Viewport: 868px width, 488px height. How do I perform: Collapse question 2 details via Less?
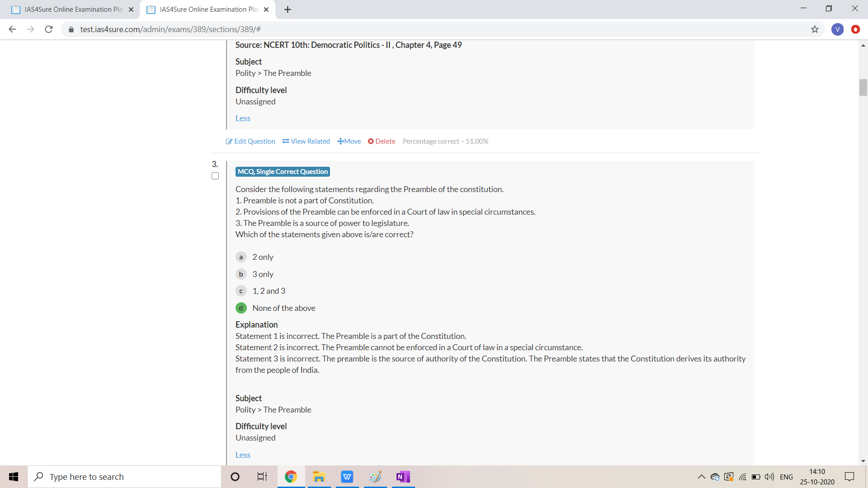click(243, 118)
